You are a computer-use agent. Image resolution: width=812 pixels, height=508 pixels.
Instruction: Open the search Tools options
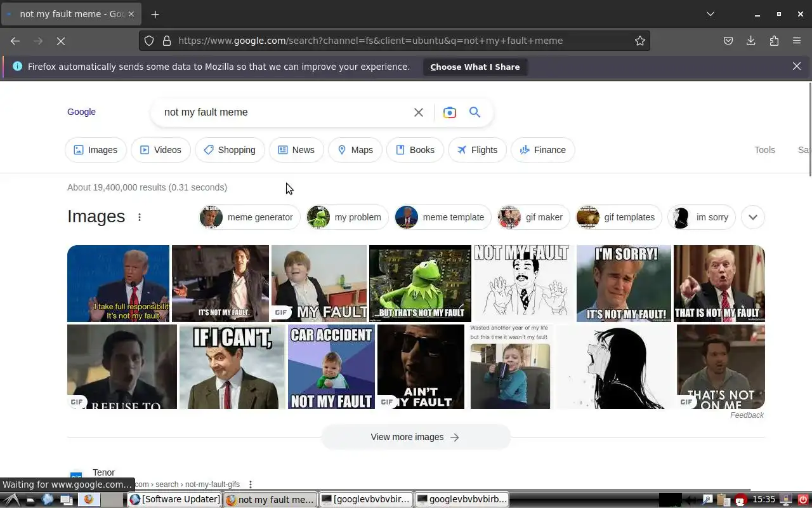764,150
